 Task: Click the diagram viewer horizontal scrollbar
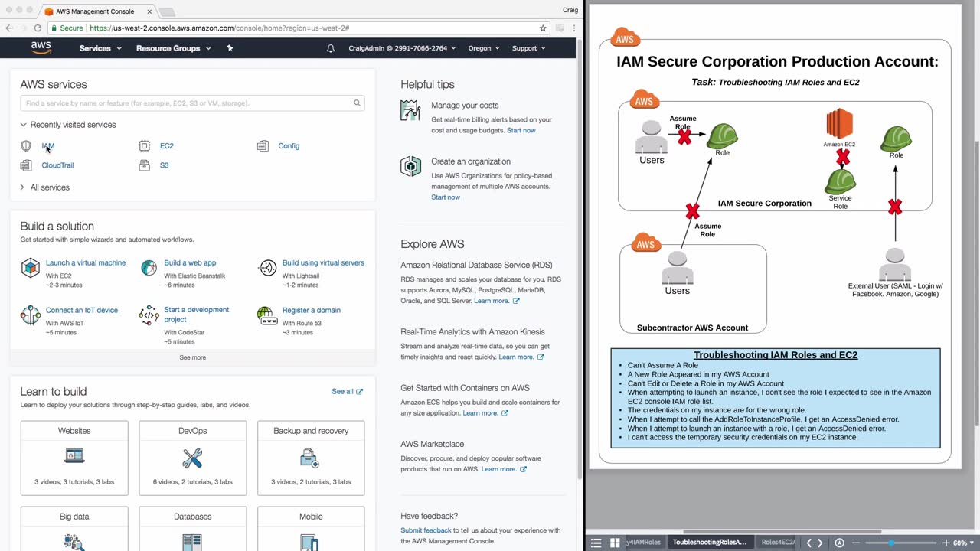pyautogui.click(x=782, y=532)
